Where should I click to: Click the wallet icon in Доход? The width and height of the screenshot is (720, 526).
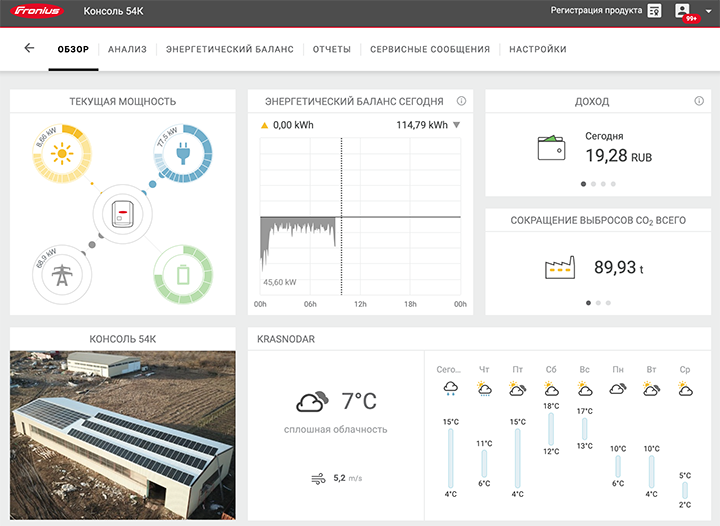pyautogui.click(x=551, y=148)
